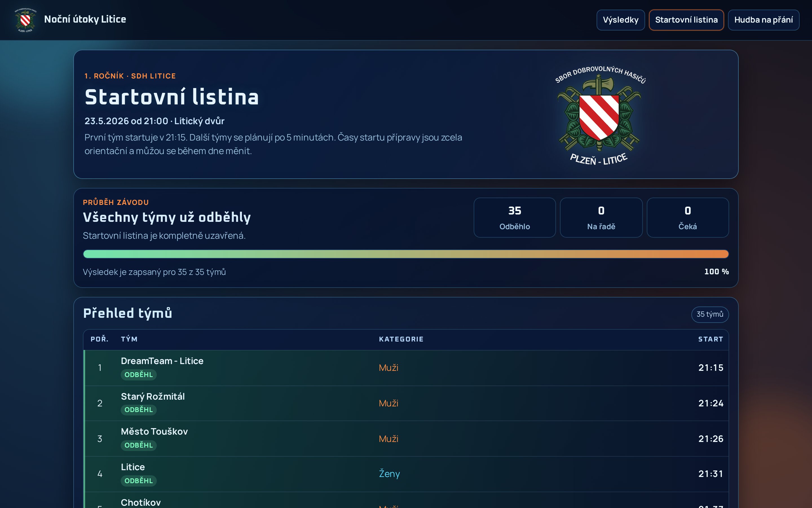Open the Noční útoky Litice home title
Image resolution: width=812 pixels, height=508 pixels.
tap(85, 19)
